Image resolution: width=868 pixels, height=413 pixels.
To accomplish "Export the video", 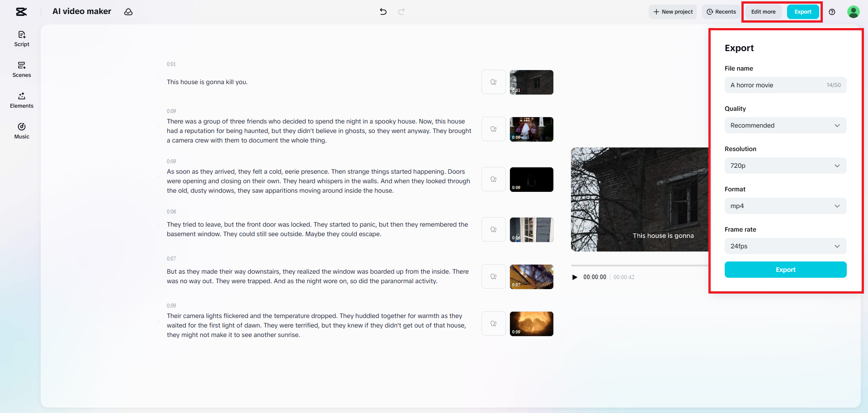I will (785, 269).
